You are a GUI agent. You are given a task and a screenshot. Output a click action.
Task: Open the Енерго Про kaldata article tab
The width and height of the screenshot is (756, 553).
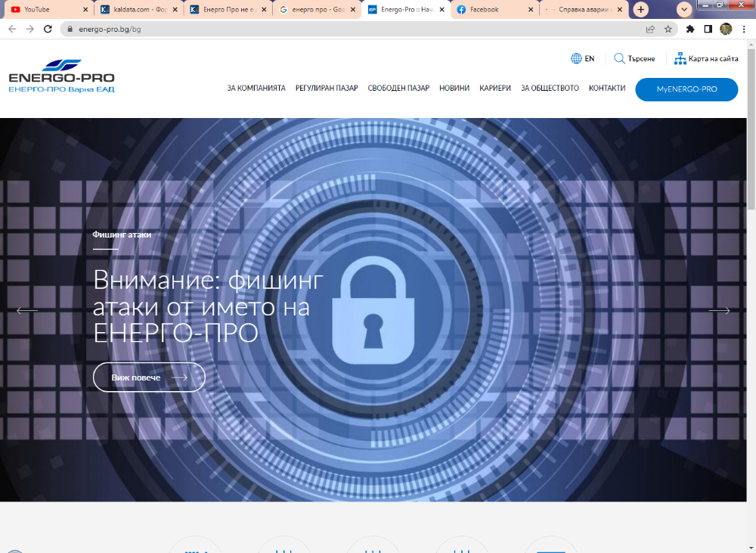point(228,10)
